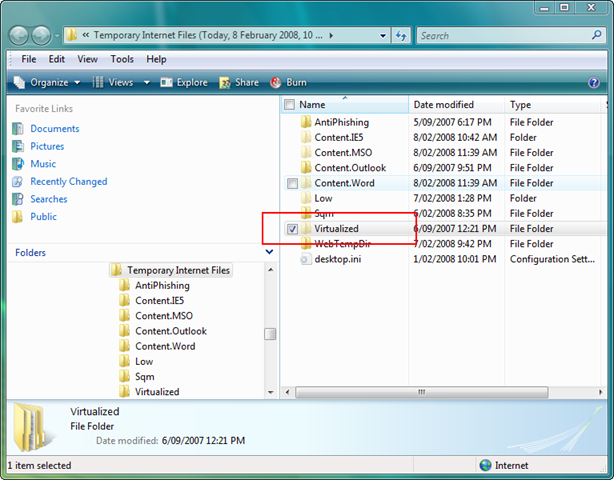Click the Back navigation arrow button
This screenshot has height=480, width=614.
(20, 36)
